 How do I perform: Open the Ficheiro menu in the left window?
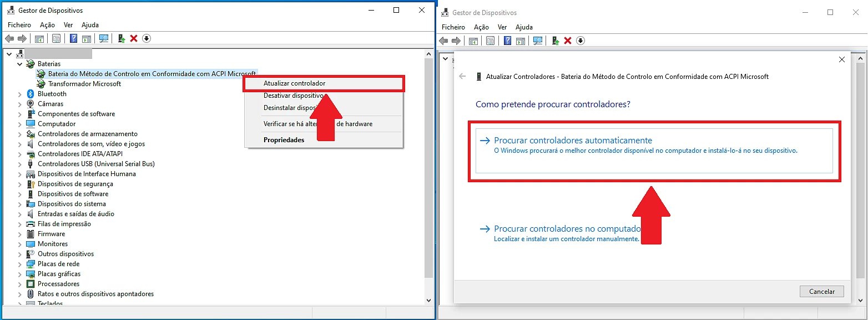point(19,25)
